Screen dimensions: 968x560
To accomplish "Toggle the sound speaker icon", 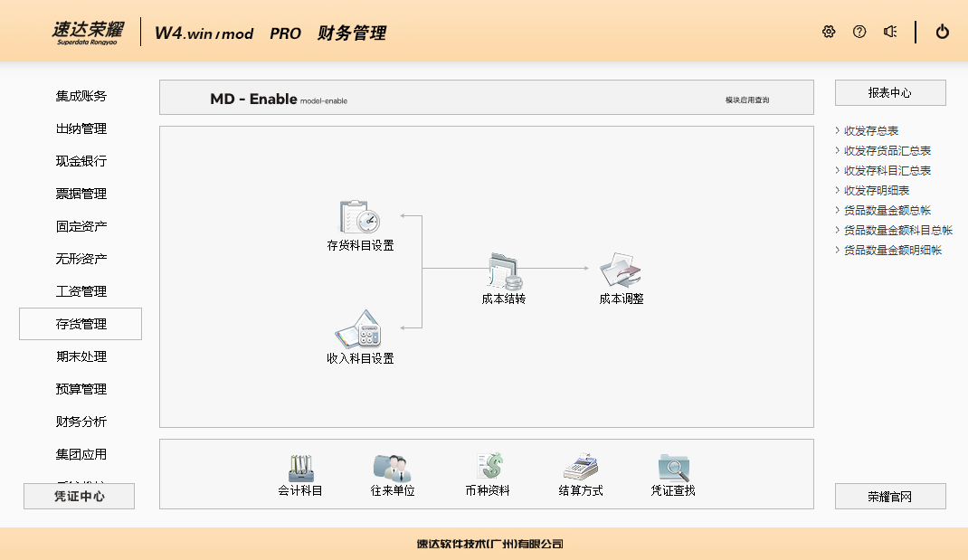I will coord(890,32).
